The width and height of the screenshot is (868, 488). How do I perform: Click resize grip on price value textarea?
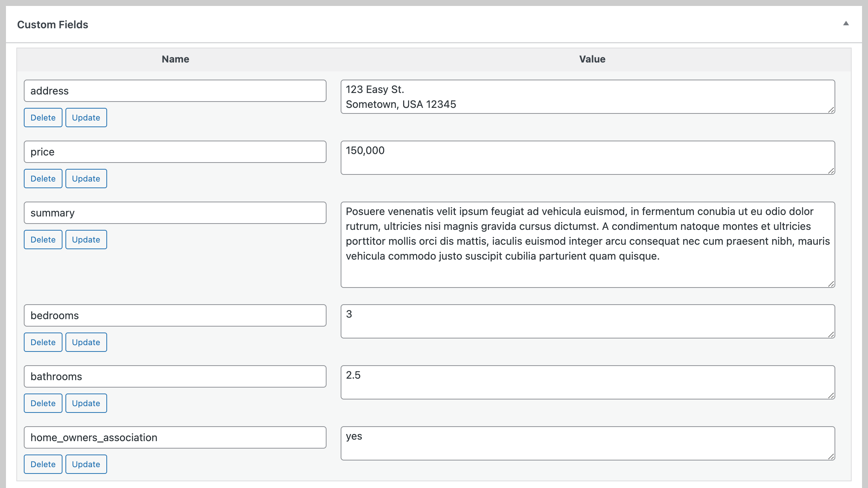(831, 171)
